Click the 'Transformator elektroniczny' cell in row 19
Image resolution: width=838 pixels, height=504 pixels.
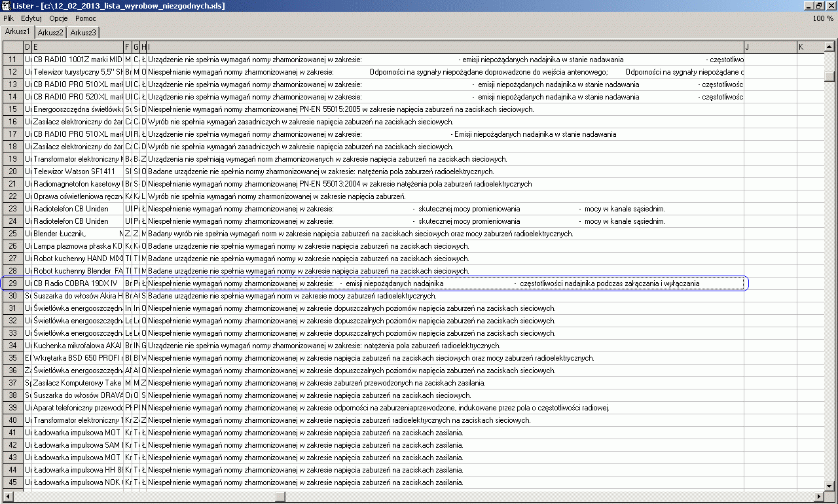coord(77,159)
